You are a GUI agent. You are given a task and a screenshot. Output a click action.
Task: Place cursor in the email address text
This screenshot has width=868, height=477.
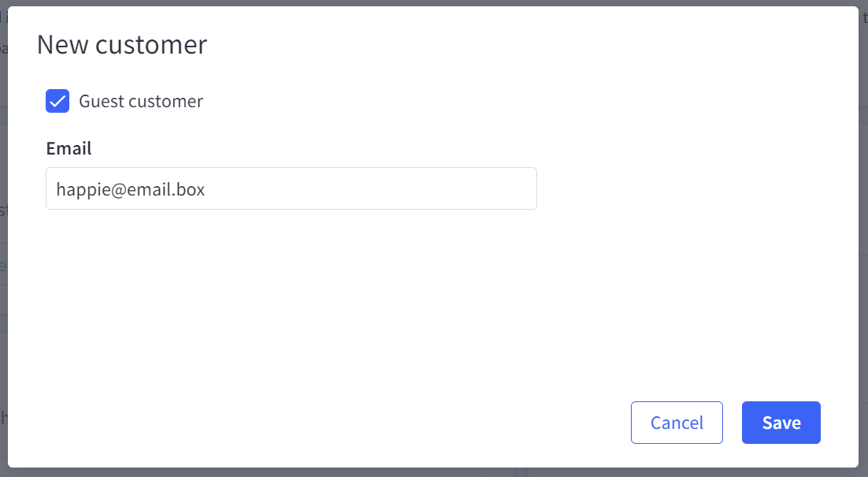[x=131, y=189]
